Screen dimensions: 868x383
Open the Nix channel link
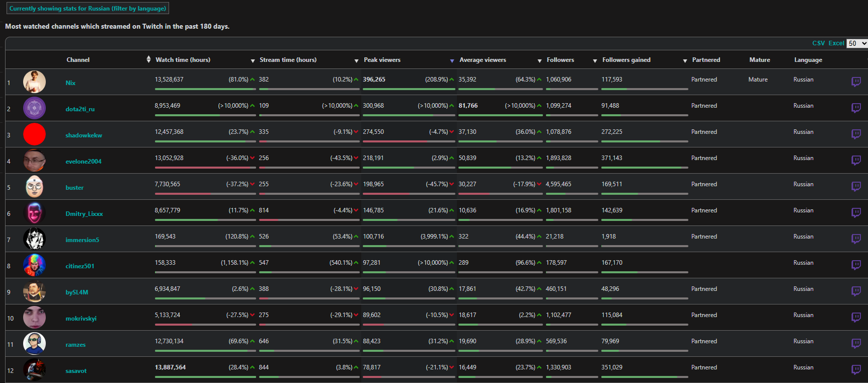coord(70,83)
